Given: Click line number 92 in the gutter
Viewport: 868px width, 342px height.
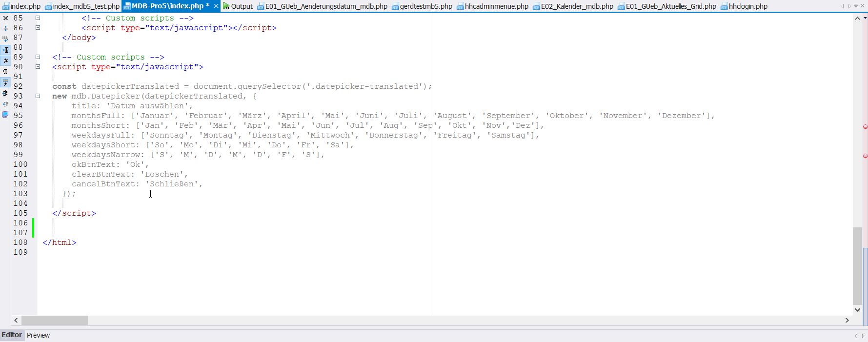Looking at the screenshot, I should [x=18, y=86].
